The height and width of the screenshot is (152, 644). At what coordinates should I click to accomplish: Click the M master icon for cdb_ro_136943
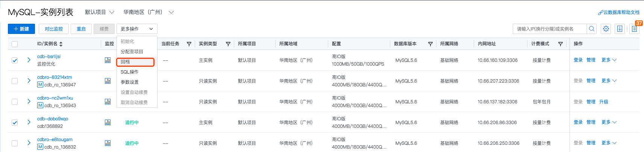tap(40, 105)
